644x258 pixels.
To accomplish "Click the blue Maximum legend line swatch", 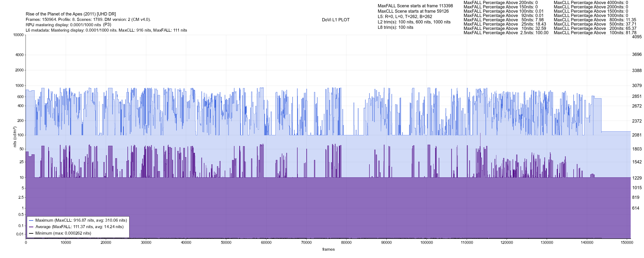I will point(31,220).
